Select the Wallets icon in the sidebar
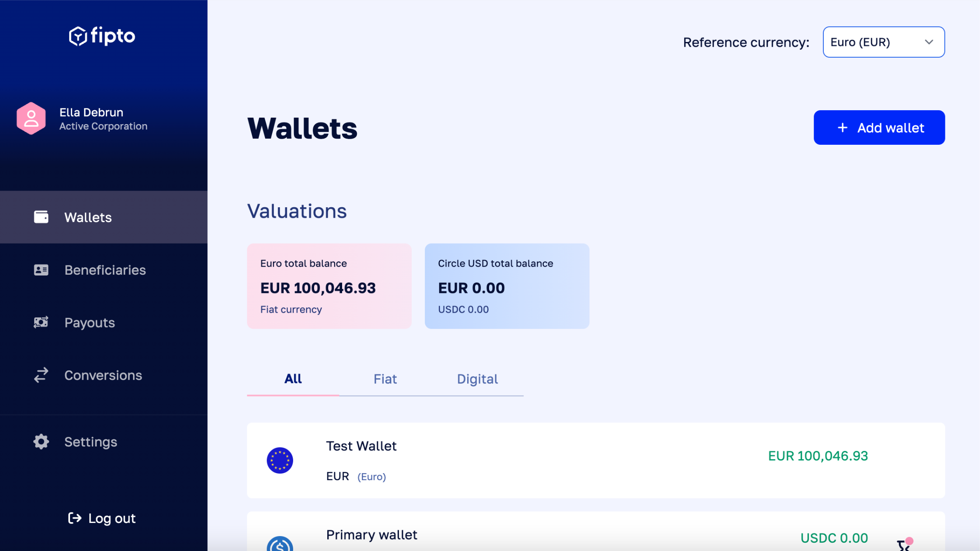Screen dimensions: 980x551 point(41,217)
